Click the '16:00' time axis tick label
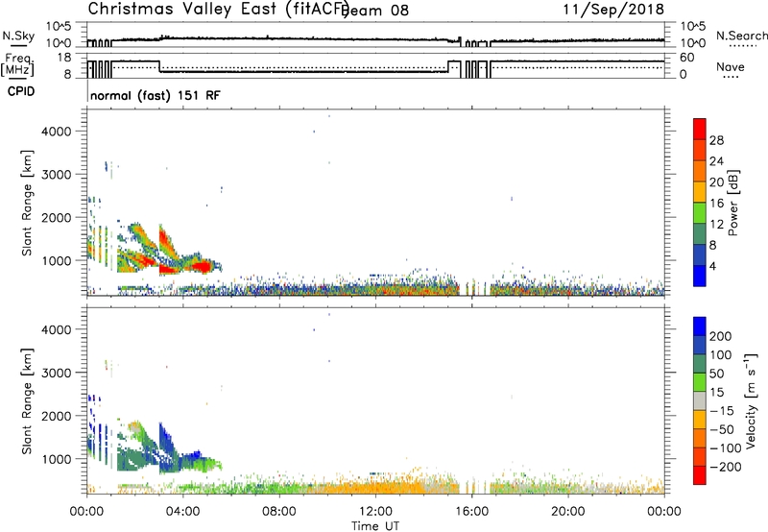This screenshot has height=532, width=768. (x=471, y=512)
